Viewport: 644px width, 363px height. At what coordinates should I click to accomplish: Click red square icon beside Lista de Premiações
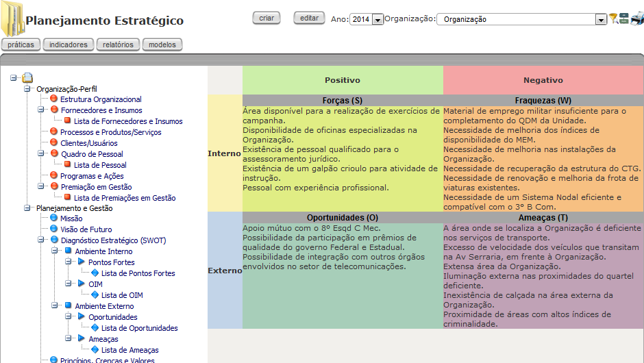[67, 197]
